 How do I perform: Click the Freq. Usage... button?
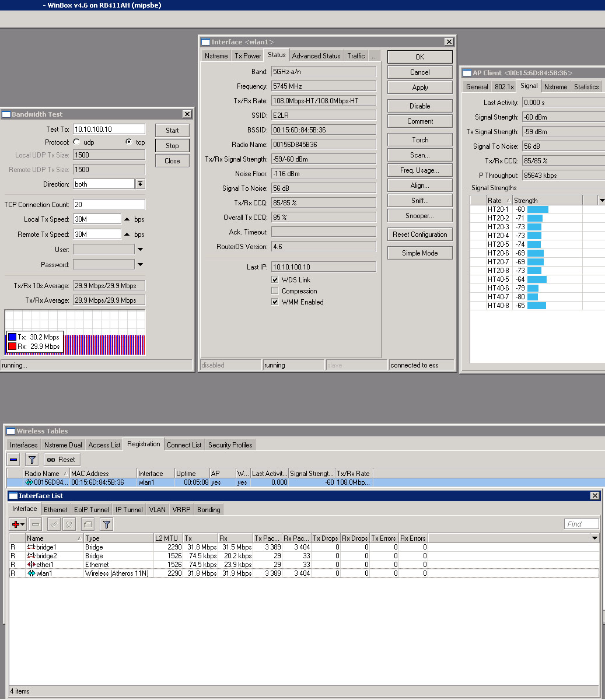pyautogui.click(x=420, y=170)
